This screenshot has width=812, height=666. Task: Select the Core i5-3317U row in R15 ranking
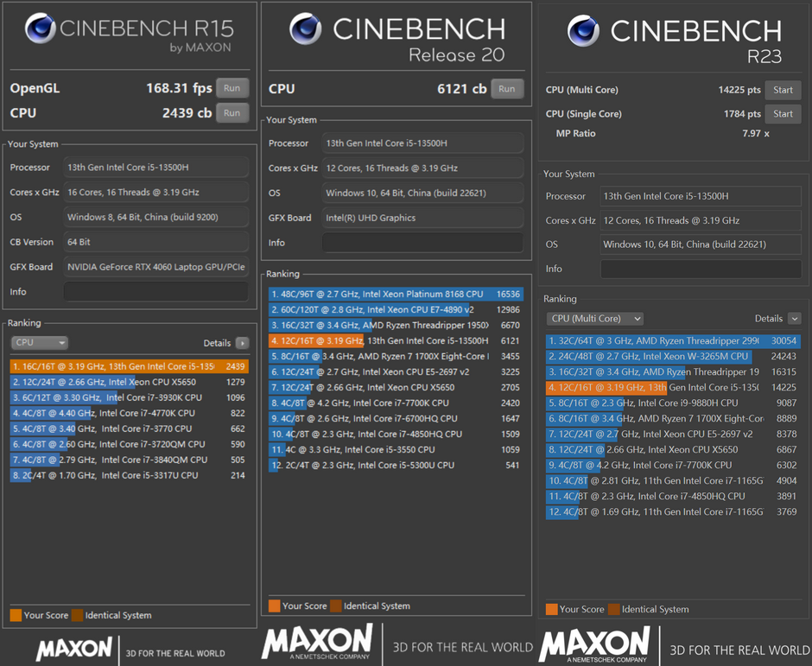[x=129, y=475]
